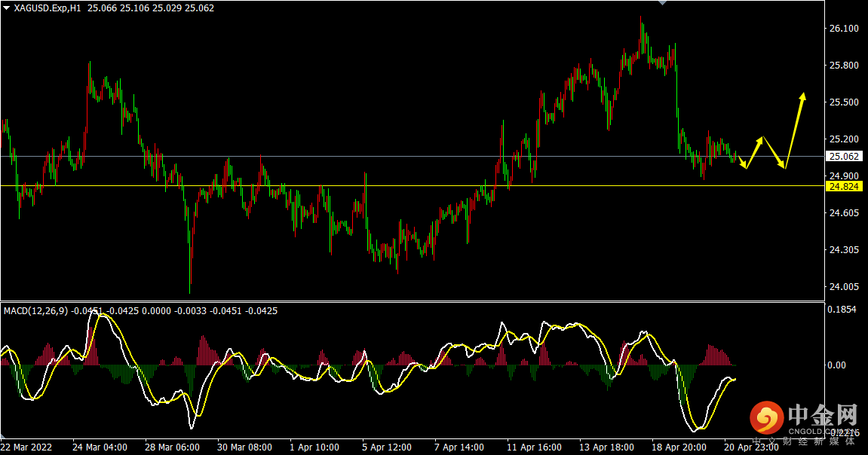Click the 25.500 price scale value
Viewport: 868px width, 455px height.
coord(844,102)
